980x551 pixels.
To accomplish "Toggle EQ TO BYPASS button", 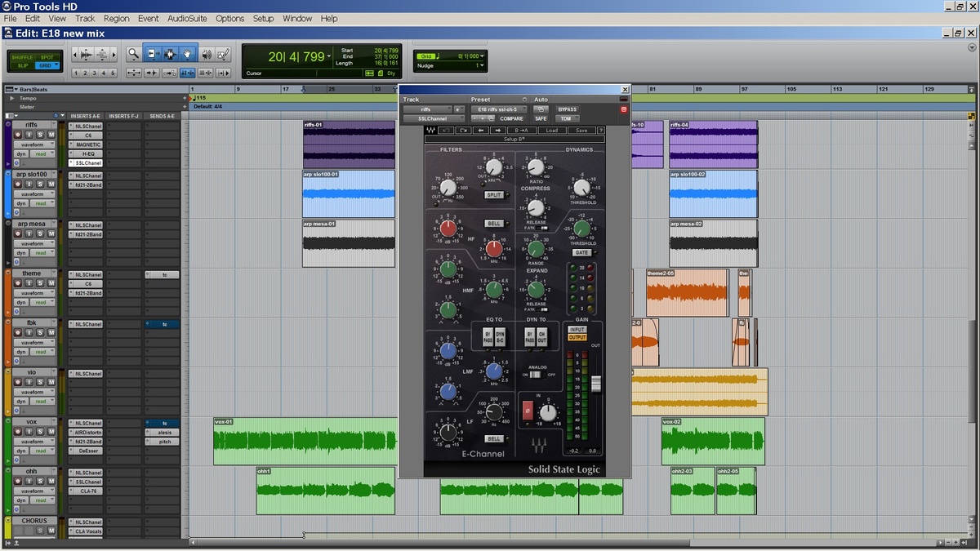I will [488, 337].
